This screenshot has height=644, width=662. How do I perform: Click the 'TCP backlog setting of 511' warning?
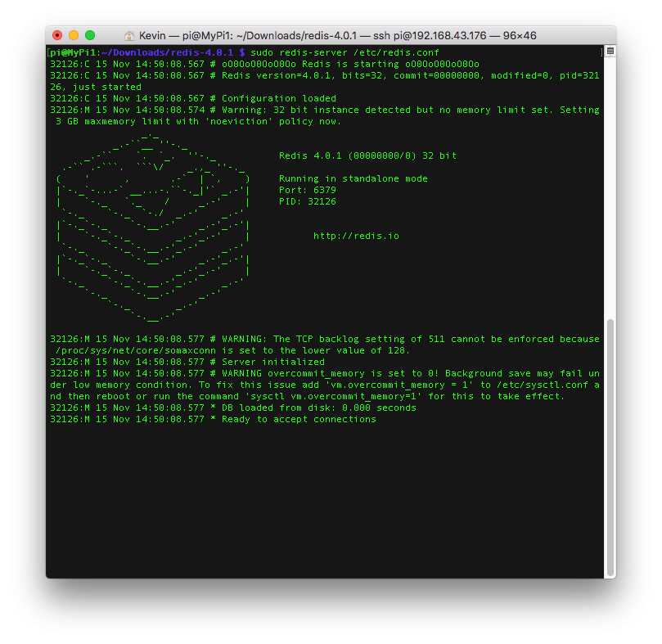pyautogui.click(x=325, y=339)
